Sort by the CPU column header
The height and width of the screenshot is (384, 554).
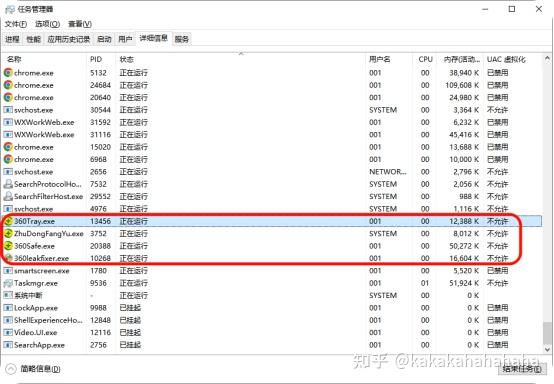click(425, 59)
